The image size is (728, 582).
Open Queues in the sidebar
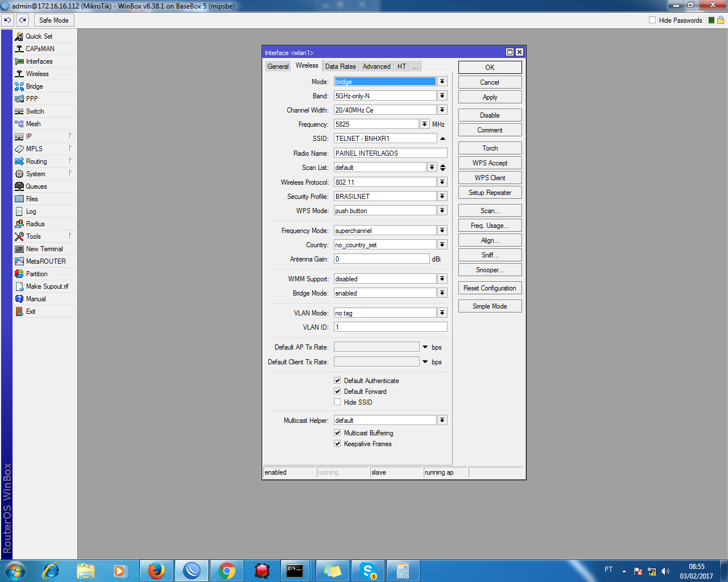pyautogui.click(x=36, y=186)
